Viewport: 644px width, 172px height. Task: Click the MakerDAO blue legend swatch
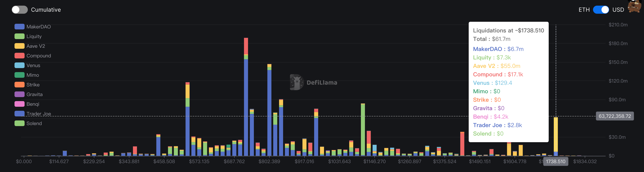point(20,27)
